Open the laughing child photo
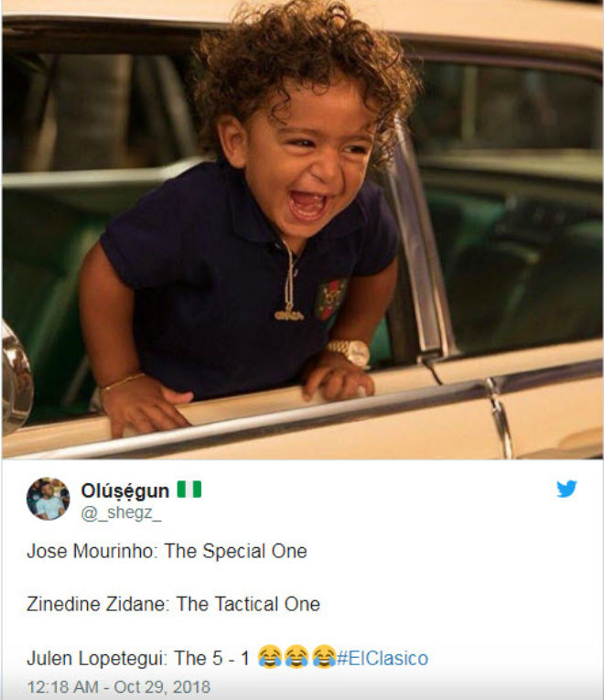604x700 pixels. [302, 230]
